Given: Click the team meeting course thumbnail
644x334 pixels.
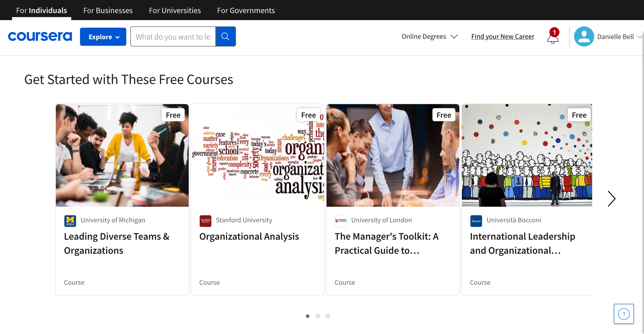Looking at the screenshot, I should (x=122, y=155).
